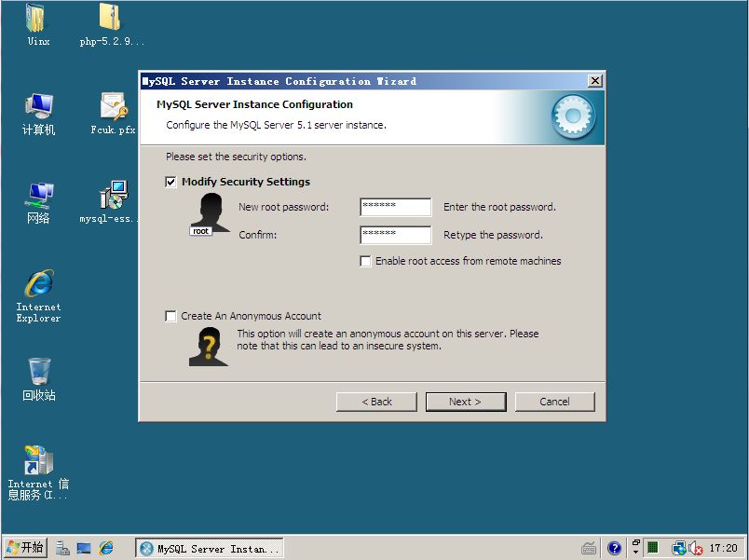Click the show desktop quick launch icon
This screenshot has height=560, width=749.
84,548
